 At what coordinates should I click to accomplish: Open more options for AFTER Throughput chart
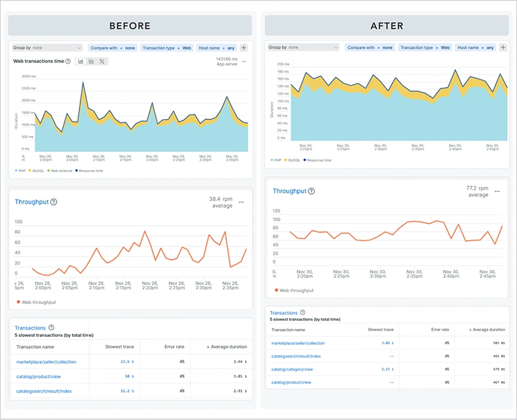pos(497,192)
